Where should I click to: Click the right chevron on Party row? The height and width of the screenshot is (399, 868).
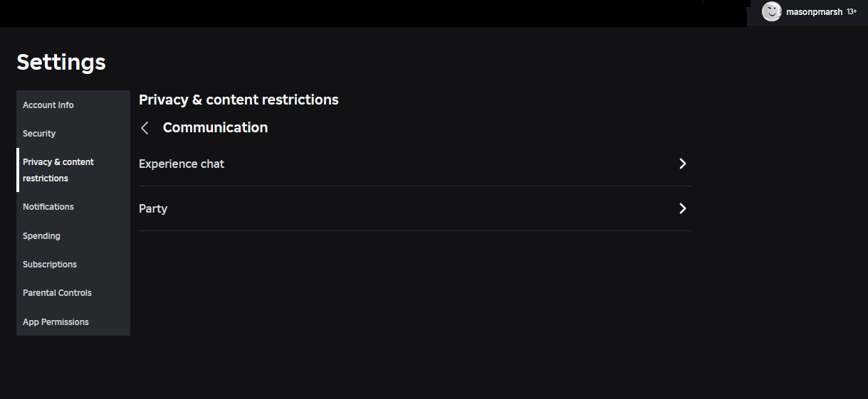(x=683, y=208)
